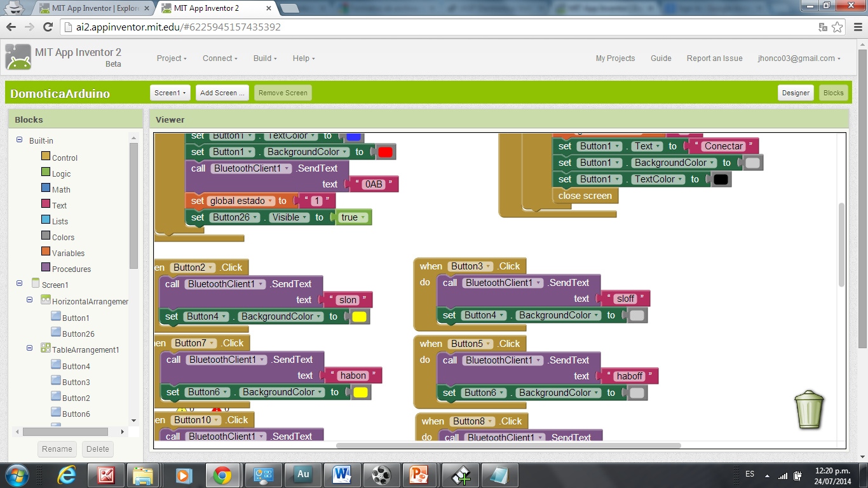This screenshot has height=488, width=868.
Task: Open the Logic blocks drawer
Action: click(x=55, y=173)
